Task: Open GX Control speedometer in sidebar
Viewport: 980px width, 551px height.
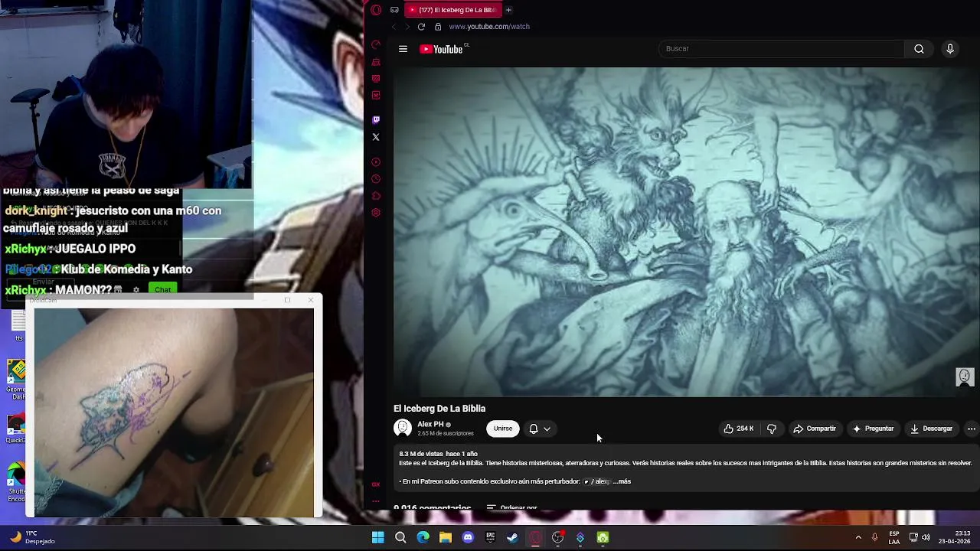Action: click(x=376, y=45)
